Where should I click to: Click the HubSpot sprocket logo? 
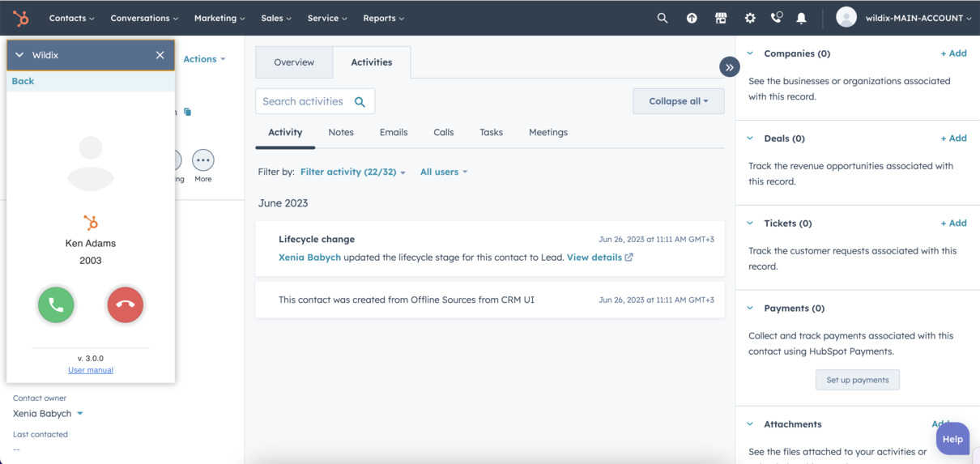[x=21, y=18]
